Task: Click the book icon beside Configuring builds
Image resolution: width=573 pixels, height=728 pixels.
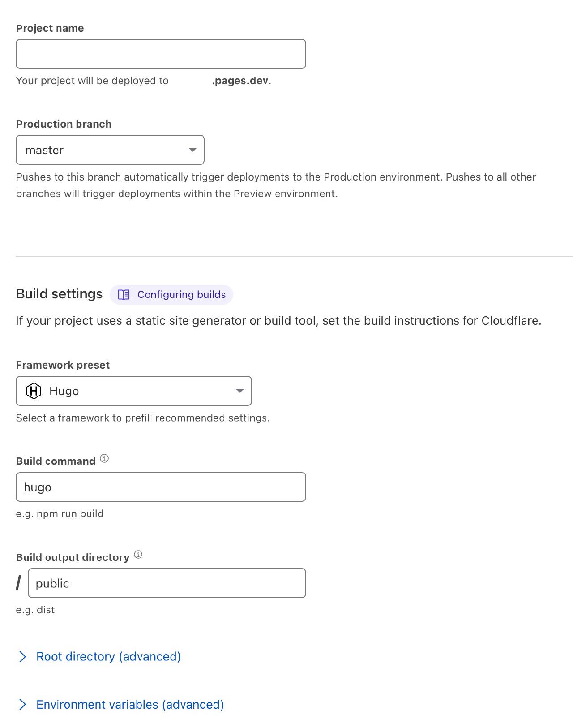Action: click(124, 295)
